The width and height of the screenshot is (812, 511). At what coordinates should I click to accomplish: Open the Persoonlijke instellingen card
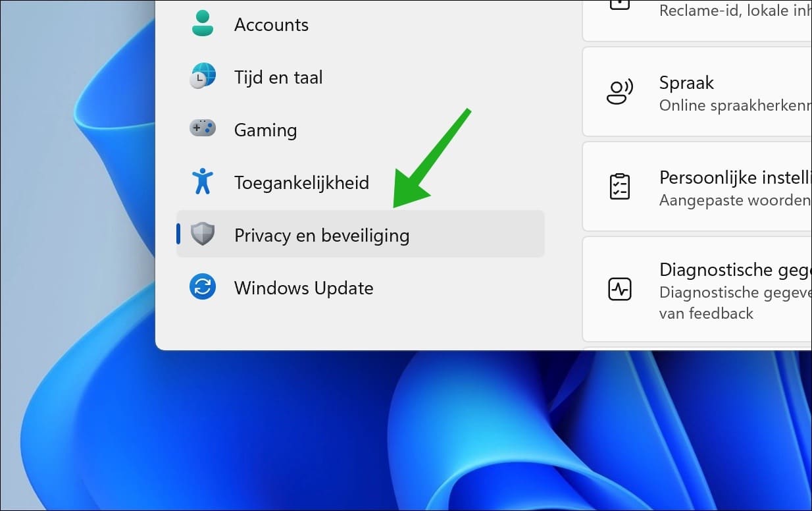697,186
